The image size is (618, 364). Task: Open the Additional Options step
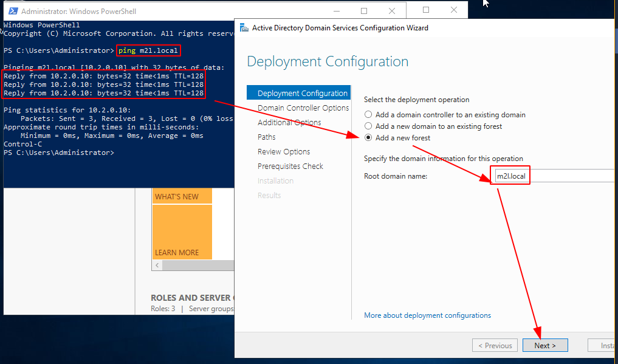289,122
